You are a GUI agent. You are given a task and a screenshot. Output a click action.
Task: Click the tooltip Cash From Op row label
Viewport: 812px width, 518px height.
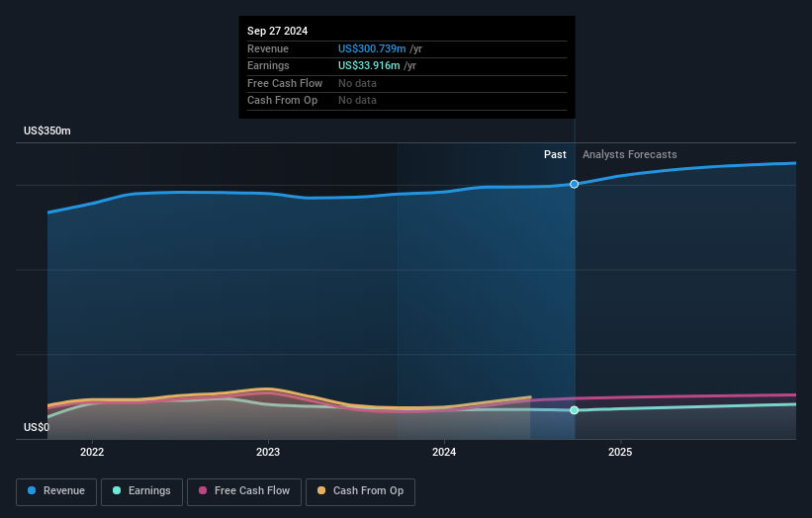282,101
